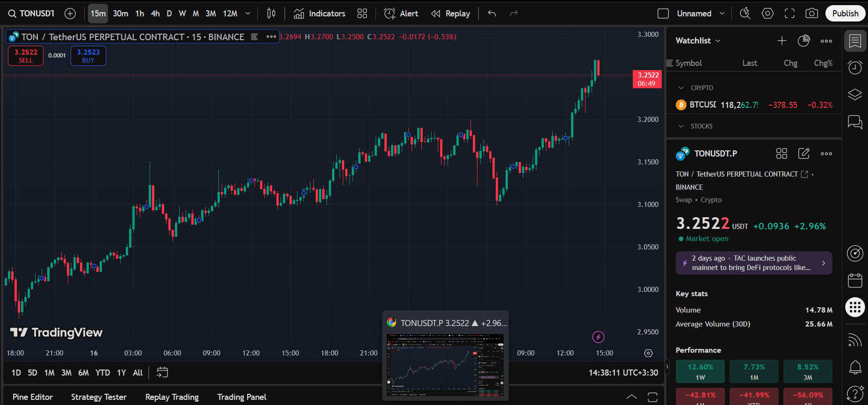The width and height of the screenshot is (868, 405).
Task: Select the 1D date range
Action: click(16, 373)
